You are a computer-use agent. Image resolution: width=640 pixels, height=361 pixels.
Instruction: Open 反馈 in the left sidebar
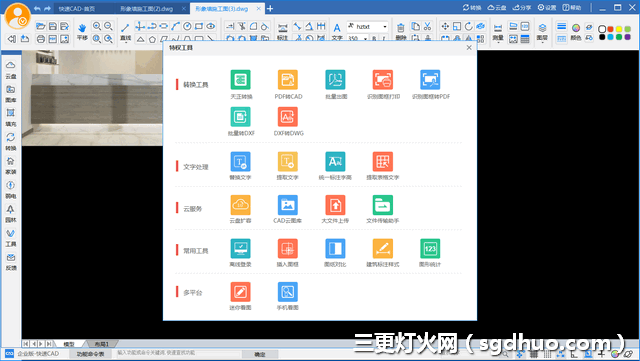pos(11,262)
